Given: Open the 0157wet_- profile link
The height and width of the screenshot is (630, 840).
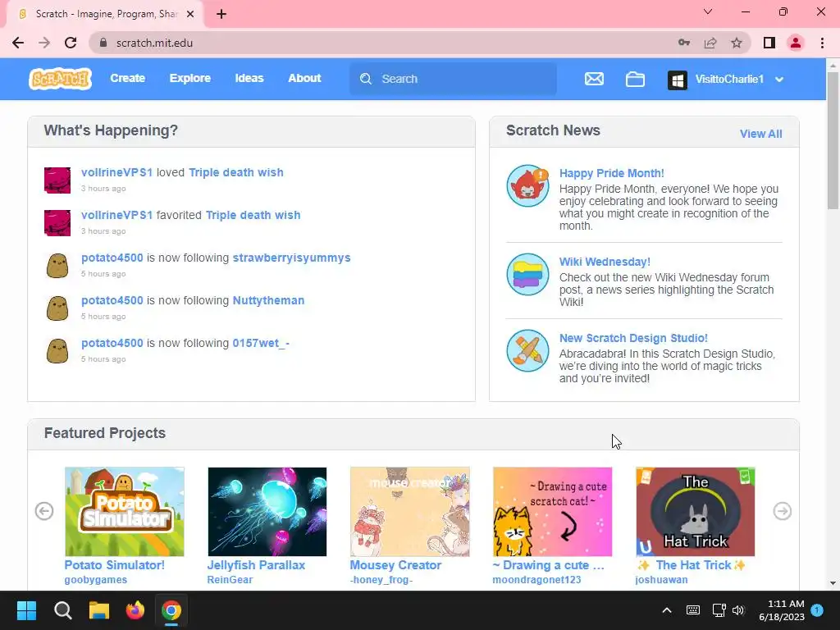Looking at the screenshot, I should 261,343.
